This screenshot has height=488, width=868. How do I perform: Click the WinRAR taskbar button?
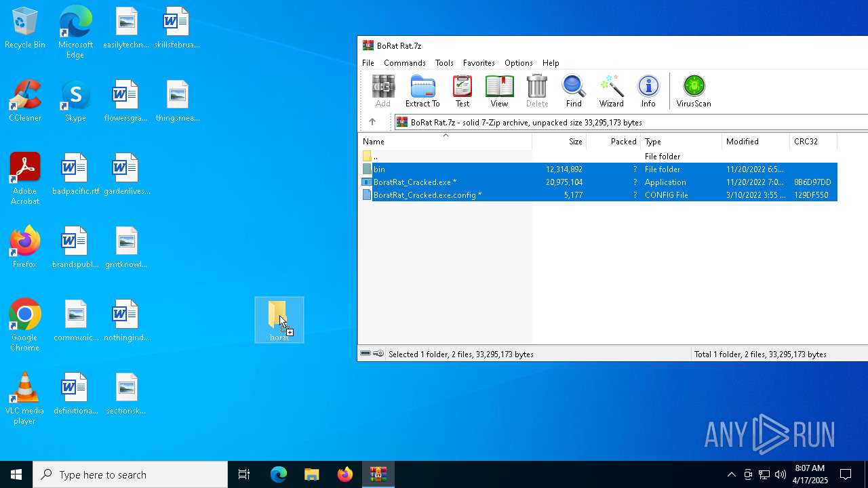pos(378,474)
